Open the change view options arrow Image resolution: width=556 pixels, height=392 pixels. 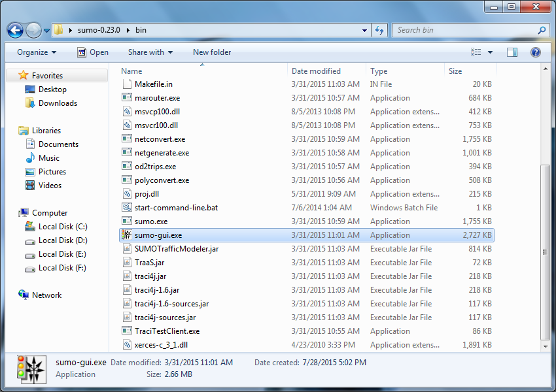[491, 52]
